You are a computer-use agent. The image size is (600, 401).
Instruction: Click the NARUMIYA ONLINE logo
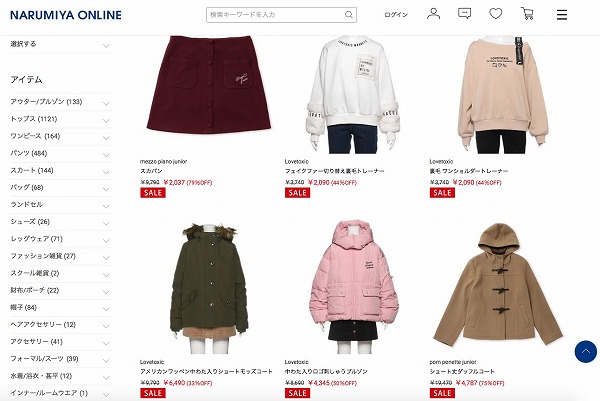[66, 15]
